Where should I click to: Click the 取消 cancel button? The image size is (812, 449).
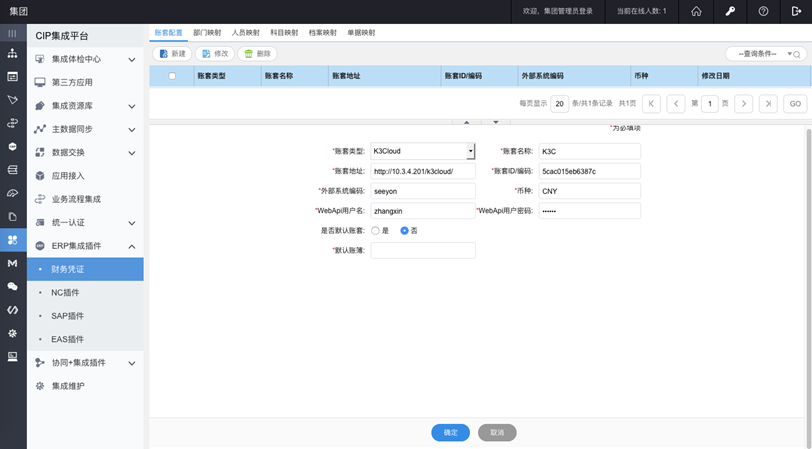[x=497, y=433]
